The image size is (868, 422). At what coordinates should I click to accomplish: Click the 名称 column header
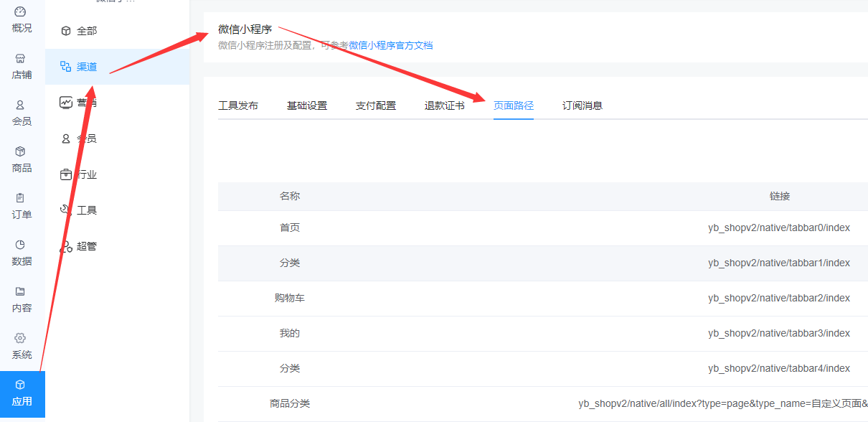click(x=290, y=196)
